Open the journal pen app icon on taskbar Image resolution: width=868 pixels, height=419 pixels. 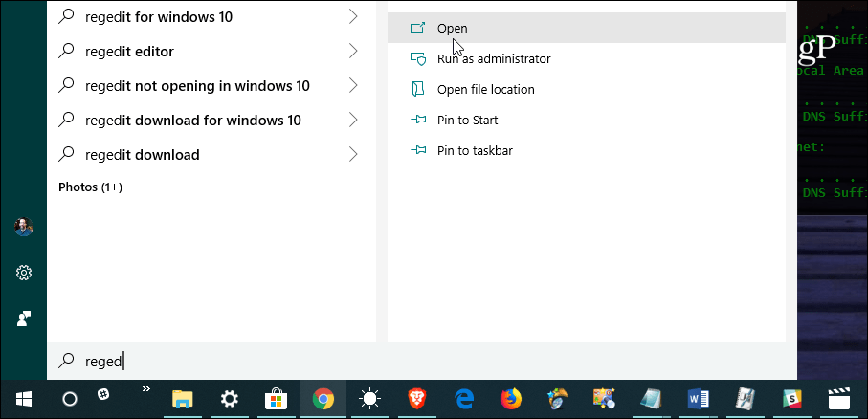[x=746, y=399]
